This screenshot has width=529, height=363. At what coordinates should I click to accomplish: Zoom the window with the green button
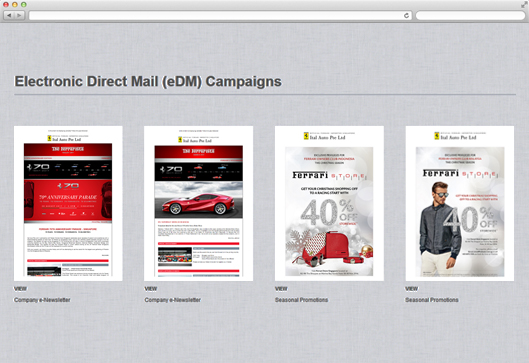[x=24, y=5]
